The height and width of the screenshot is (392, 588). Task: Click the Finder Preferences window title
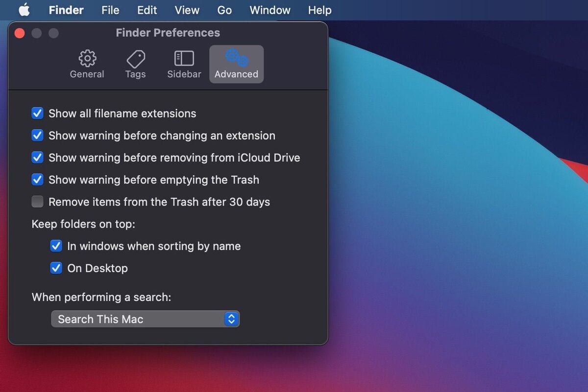pos(168,33)
